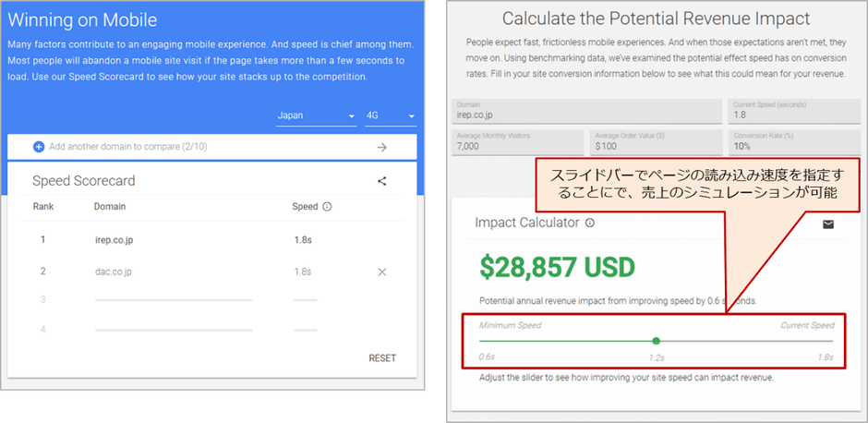Email the Impact Calculator results
The image size is (868, 423).
pos(828,224)
